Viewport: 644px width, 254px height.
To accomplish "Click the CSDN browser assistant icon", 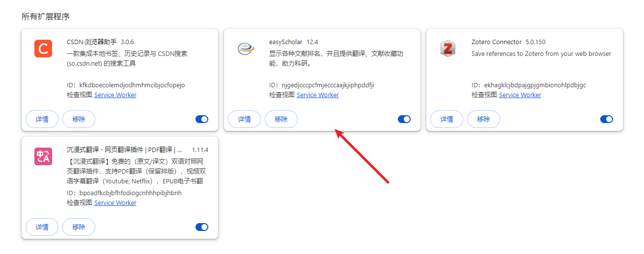I will 43,48.
